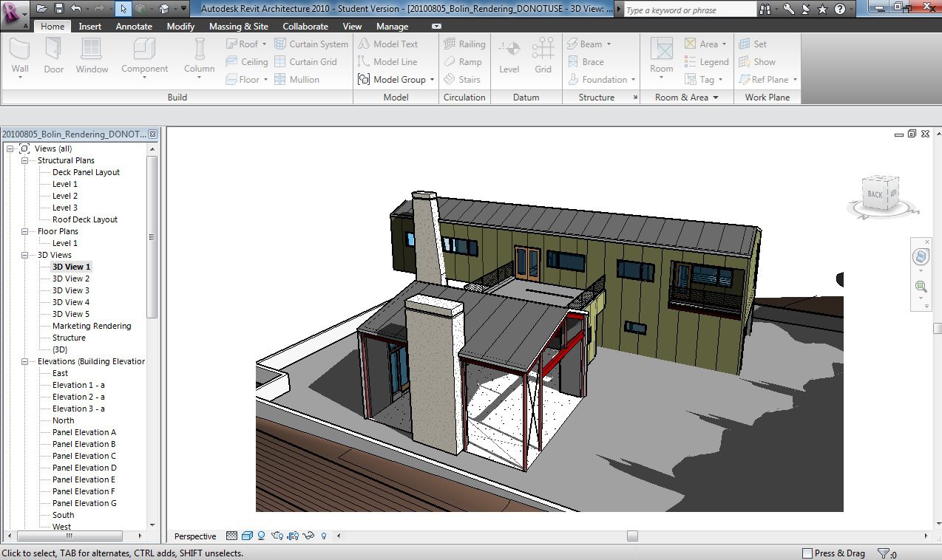
Task: Open the Foundation dropdown
Action: tap(633, 80)
